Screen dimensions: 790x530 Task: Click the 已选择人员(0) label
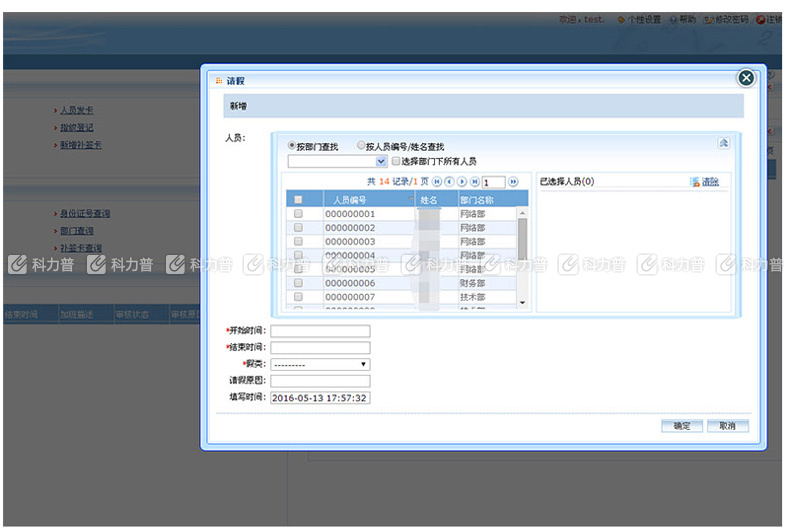(x=567, y=181)
